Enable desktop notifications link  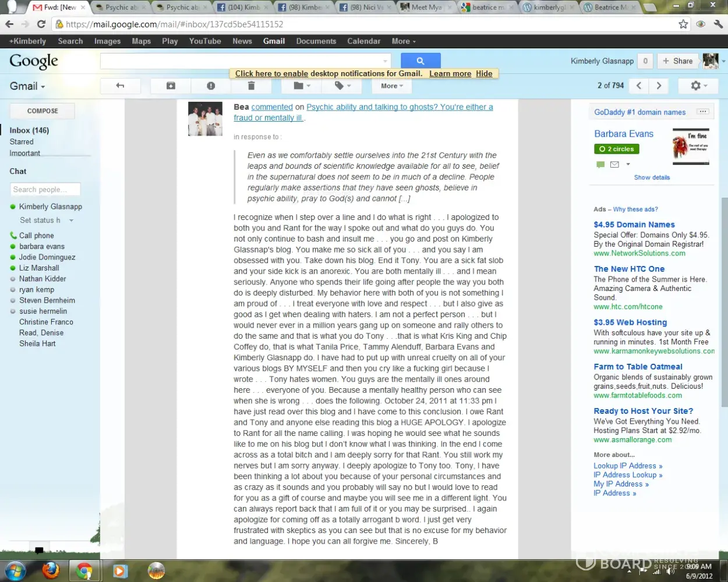(x=271, y=73)
